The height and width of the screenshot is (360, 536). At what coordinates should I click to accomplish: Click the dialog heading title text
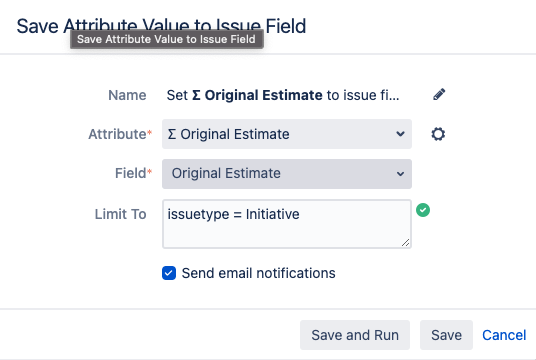pos(161,26)
